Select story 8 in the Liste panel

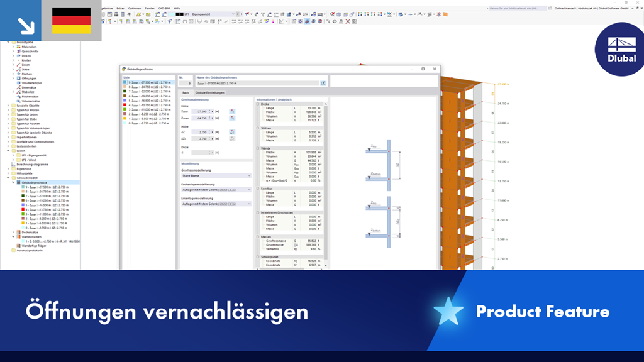(x=148, y=87)
